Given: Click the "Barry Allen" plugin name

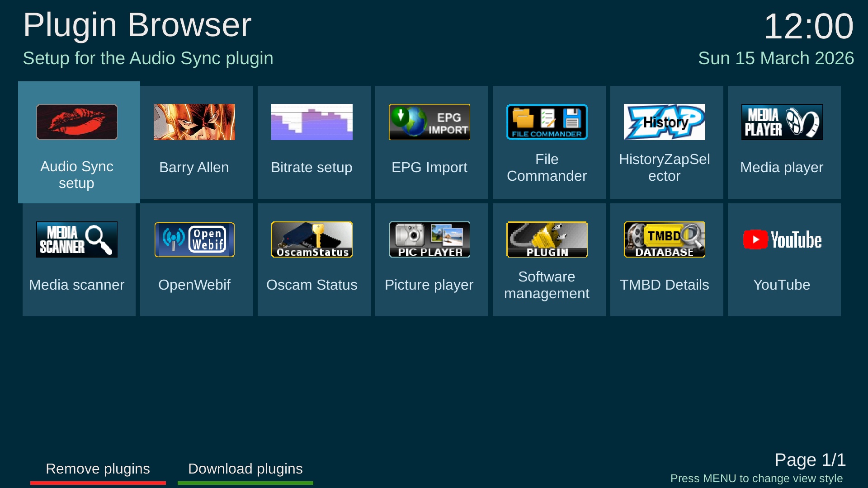Looking at the screenshot, I should coord(194,167).
